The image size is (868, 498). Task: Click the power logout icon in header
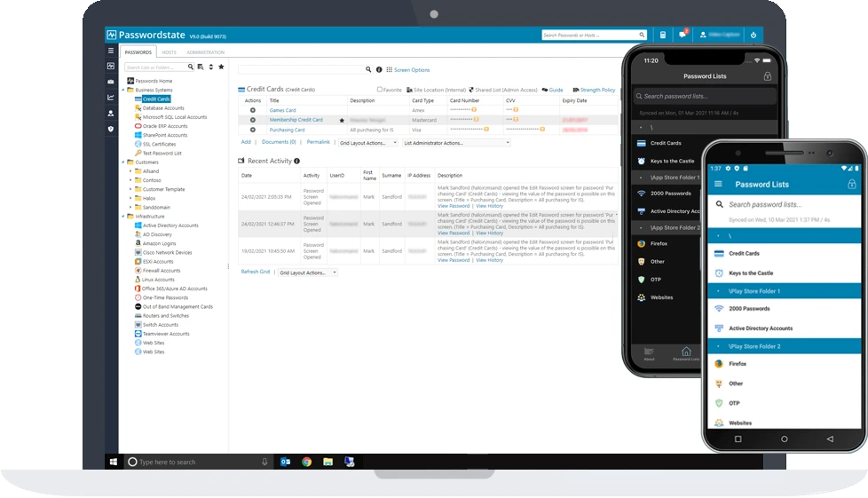pyautogui.click(x=754, y=35)
